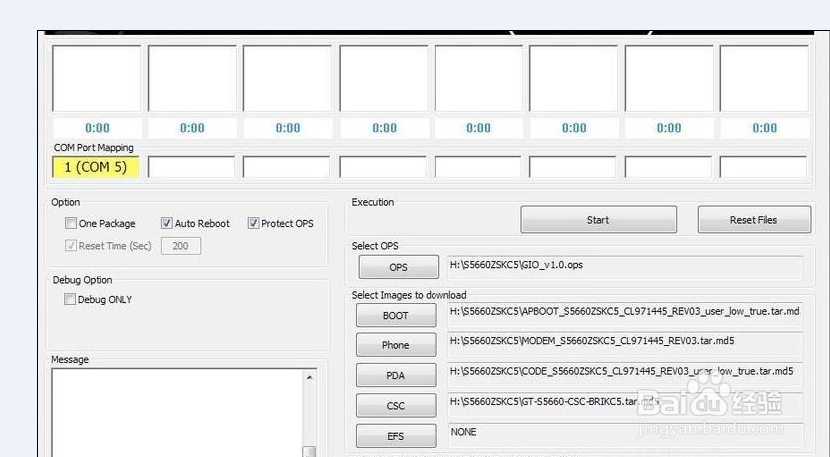Click the CSC path field with GT-S5660 file
This screenshot has height=457, width=830.
(625, 405)
